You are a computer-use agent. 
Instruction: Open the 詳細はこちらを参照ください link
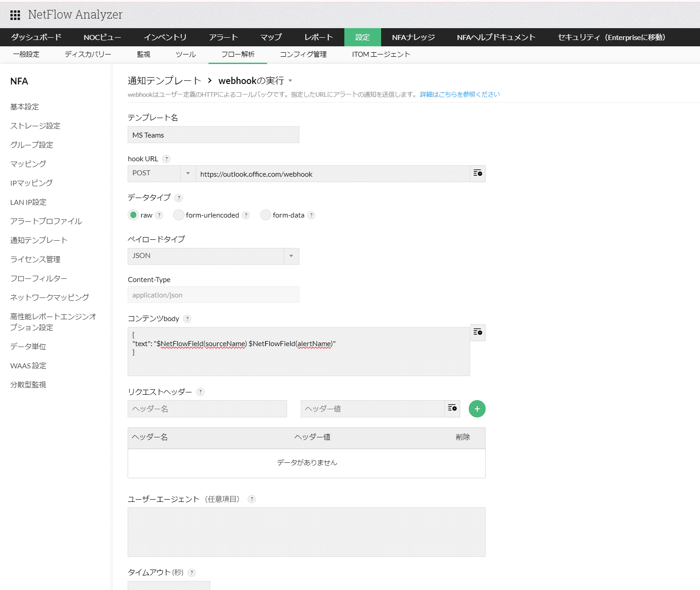[460, 94]
